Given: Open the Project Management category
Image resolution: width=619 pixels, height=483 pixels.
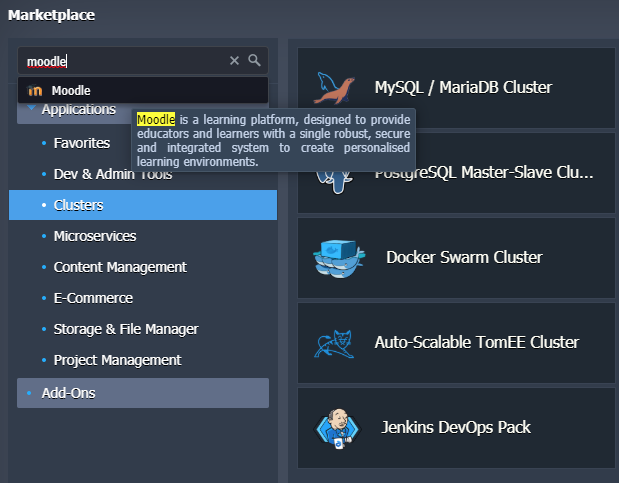Looking at the screenshot, I should [117, 360].
